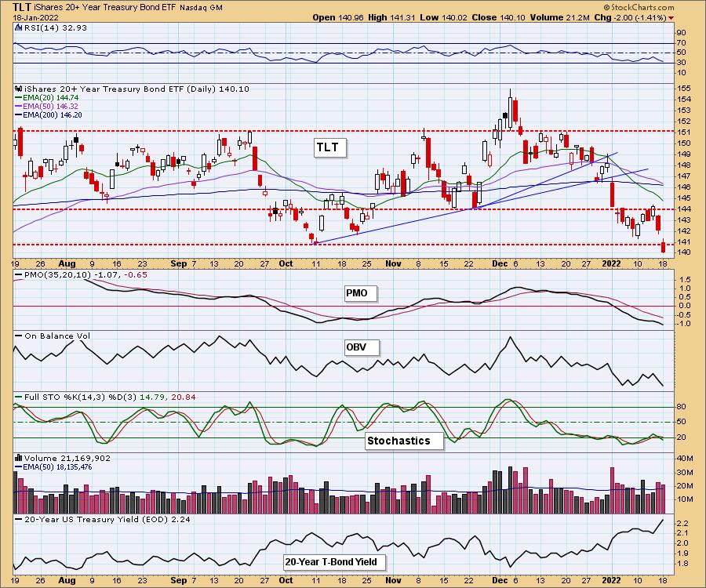Click the TLT annotation box on price chart
706x588 pixels.
[330, 147]
